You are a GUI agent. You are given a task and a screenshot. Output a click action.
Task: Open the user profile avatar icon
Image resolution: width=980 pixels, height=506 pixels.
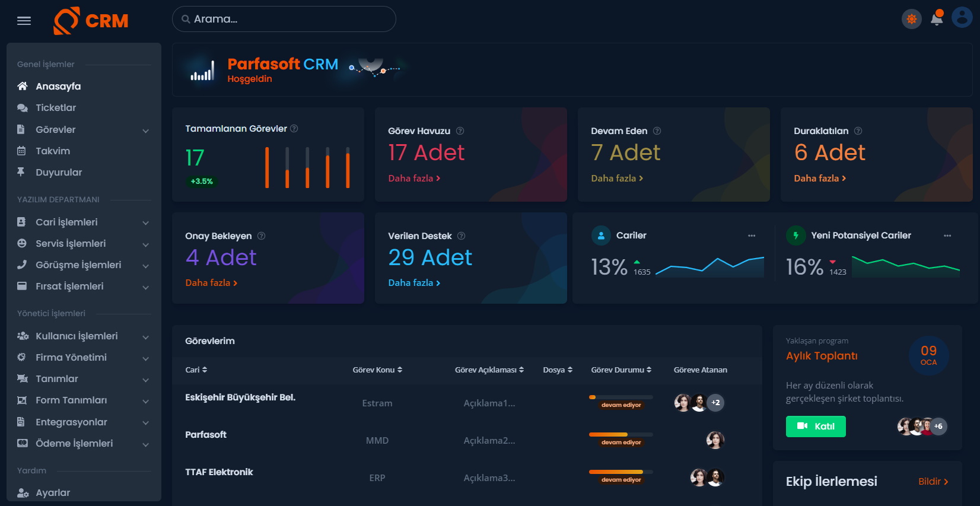(x=962, y=18)
